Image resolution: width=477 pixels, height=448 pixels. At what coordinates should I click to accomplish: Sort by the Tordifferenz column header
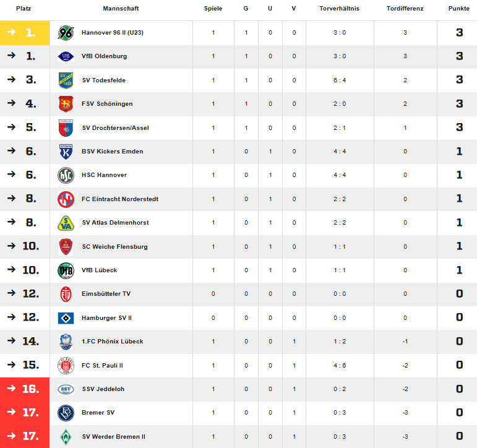coord(405,9)
